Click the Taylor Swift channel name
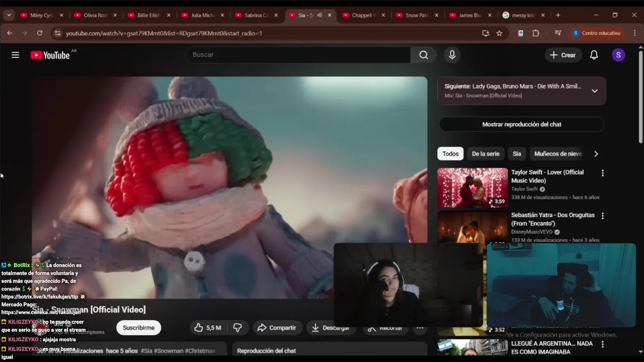The width and height of the screenshot is (644, 362). click(524, 189)
